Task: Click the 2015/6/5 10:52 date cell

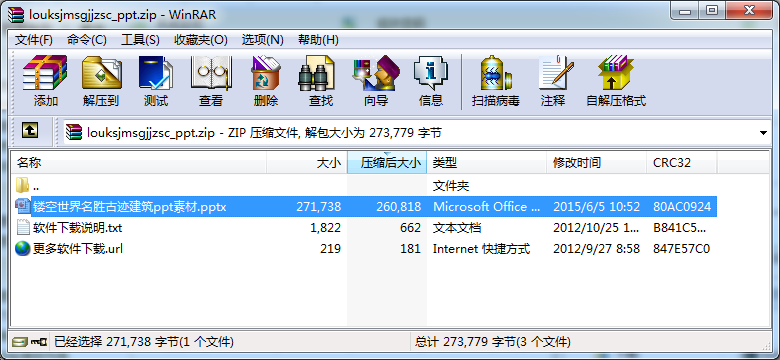Action: tap(597, 207)
